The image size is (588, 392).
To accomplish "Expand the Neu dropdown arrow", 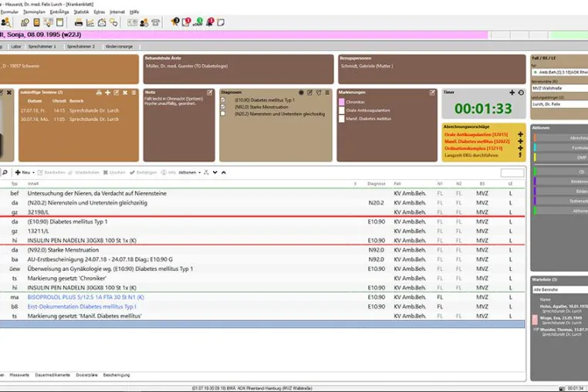I will coord(33,173).
